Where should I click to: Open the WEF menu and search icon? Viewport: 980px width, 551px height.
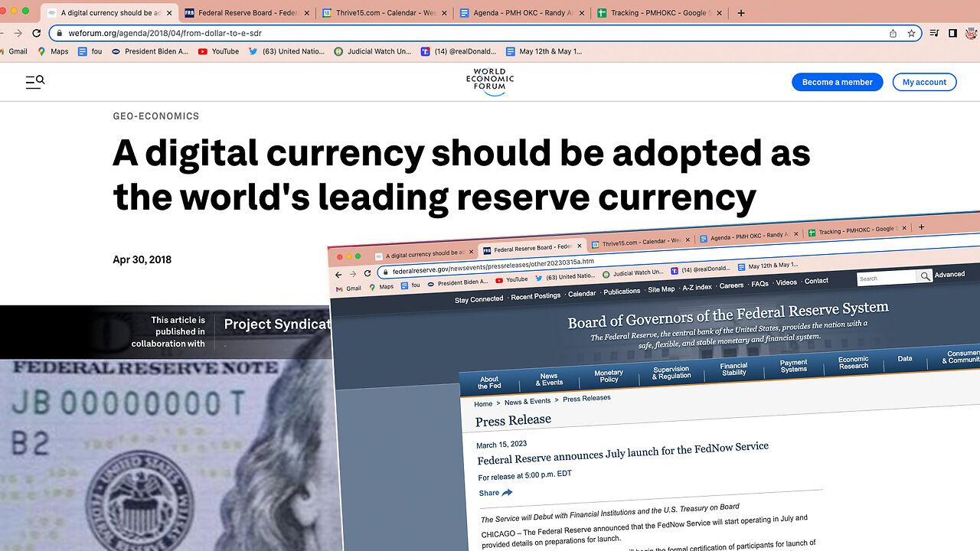pyautogui.click(x=34, y=82)
